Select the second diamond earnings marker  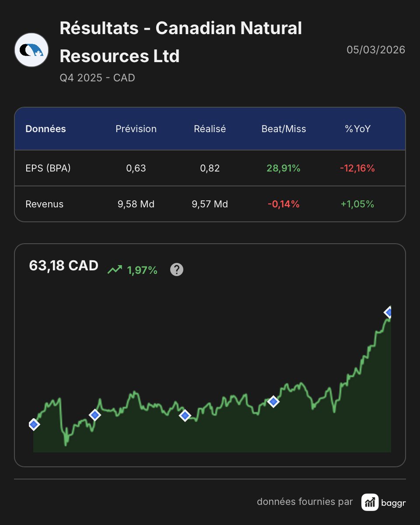95,415
